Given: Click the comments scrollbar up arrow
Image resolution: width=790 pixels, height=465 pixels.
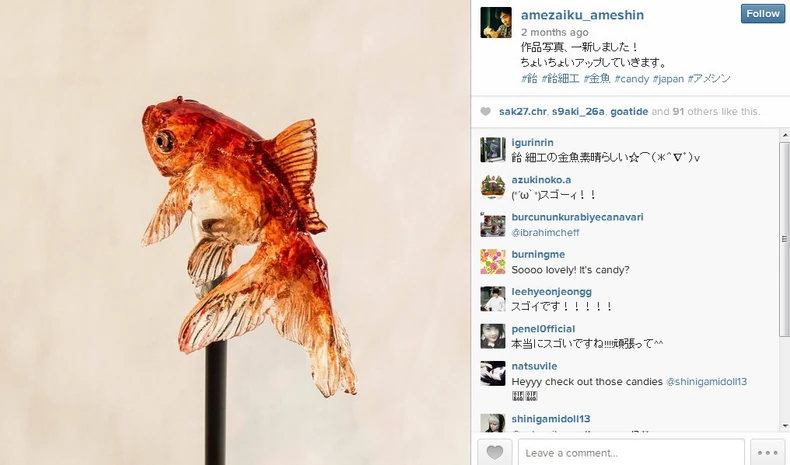Looking at the screenshot, I should [784, 135].
